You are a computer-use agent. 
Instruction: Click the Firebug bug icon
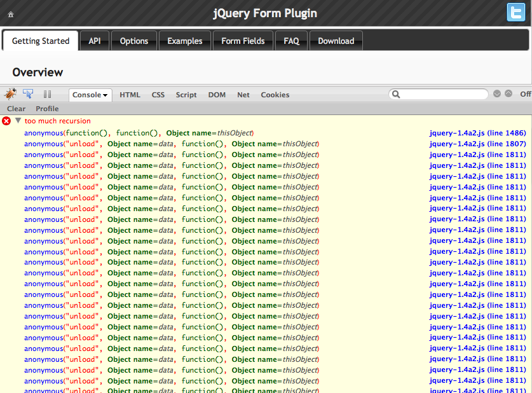10,94
